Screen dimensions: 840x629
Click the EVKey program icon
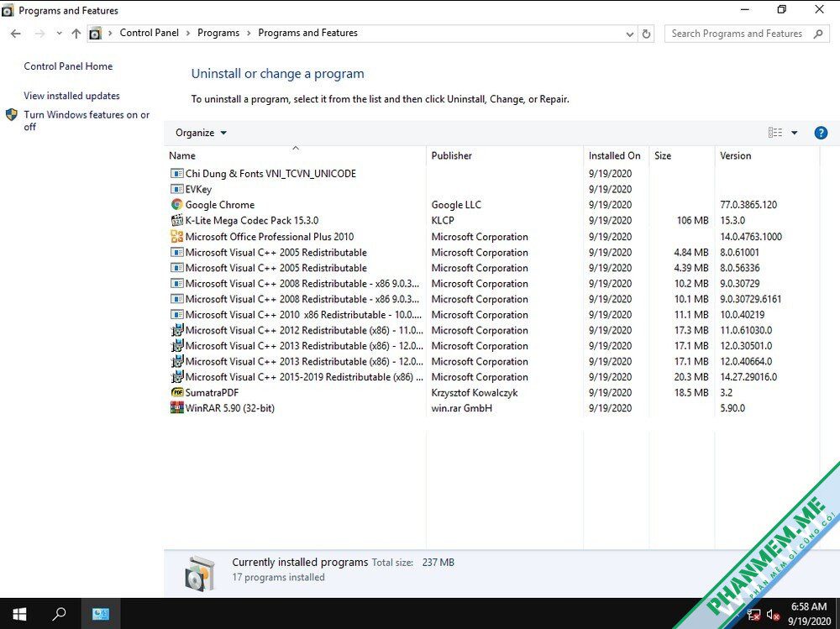point(176,189)
